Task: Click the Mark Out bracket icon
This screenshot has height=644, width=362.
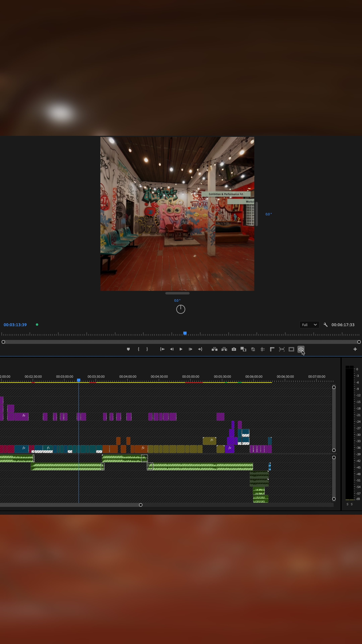Action: click(147, 349)
